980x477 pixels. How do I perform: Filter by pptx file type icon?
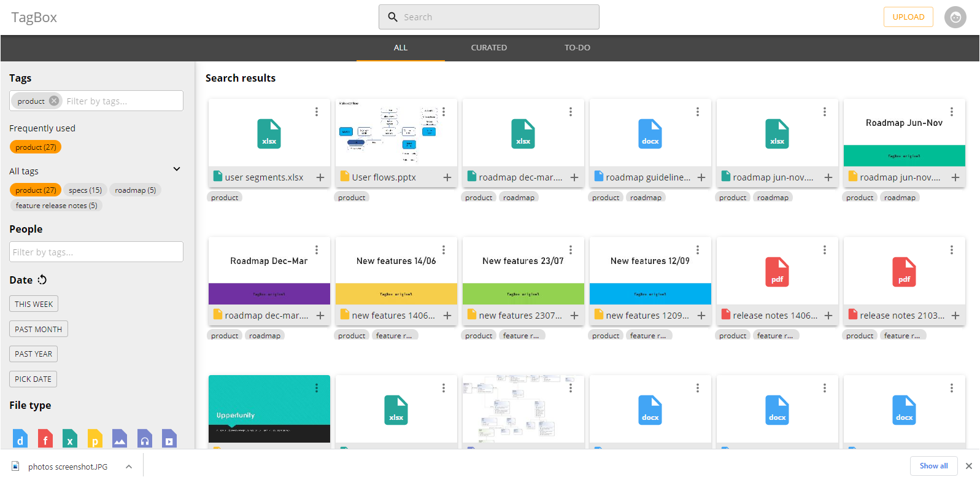(x=95, y=438)
